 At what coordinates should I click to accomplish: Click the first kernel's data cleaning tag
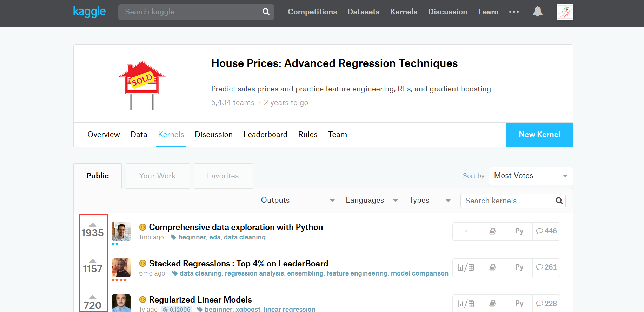pos(245,237)
